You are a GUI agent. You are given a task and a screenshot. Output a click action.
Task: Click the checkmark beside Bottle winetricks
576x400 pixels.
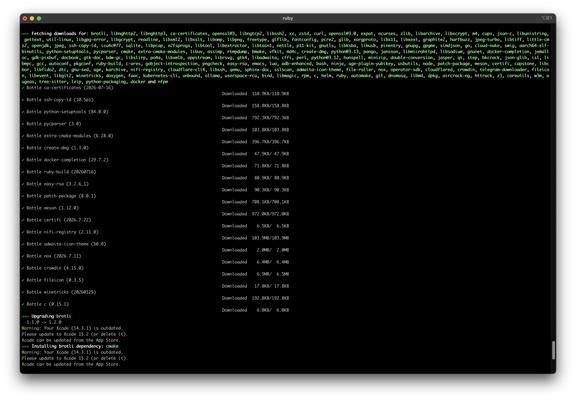(x=23, y=292)
